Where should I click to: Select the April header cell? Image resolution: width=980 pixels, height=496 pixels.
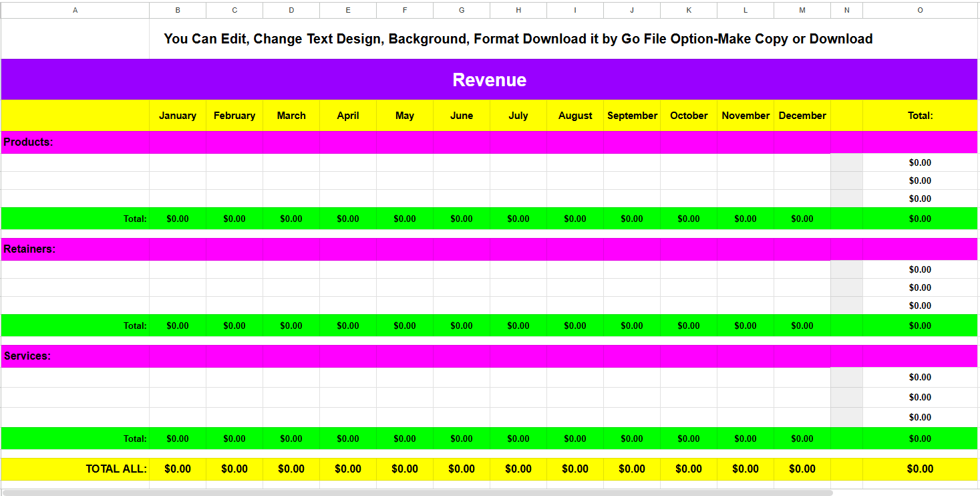(x=348, y=116)
